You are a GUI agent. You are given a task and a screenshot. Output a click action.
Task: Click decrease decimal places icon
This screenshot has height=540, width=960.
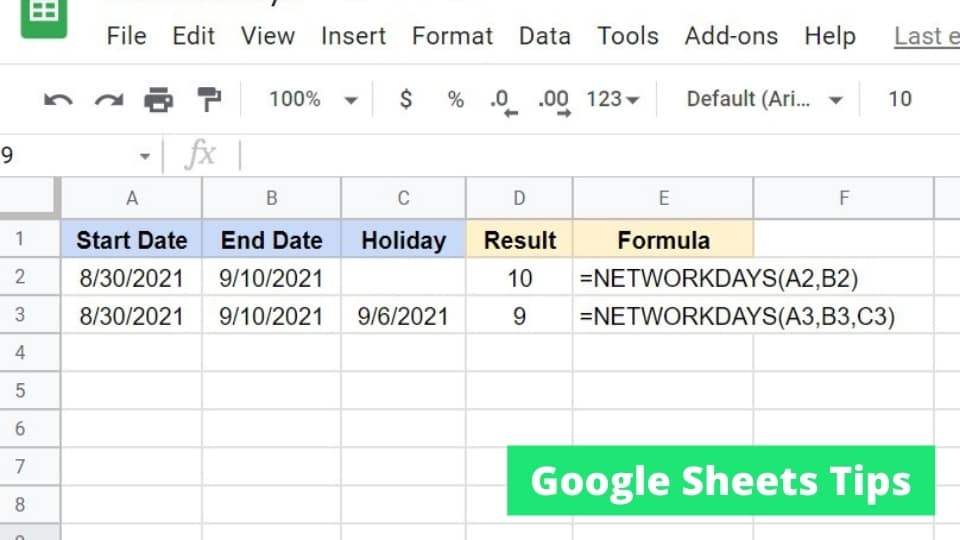[x=504, y=102]
